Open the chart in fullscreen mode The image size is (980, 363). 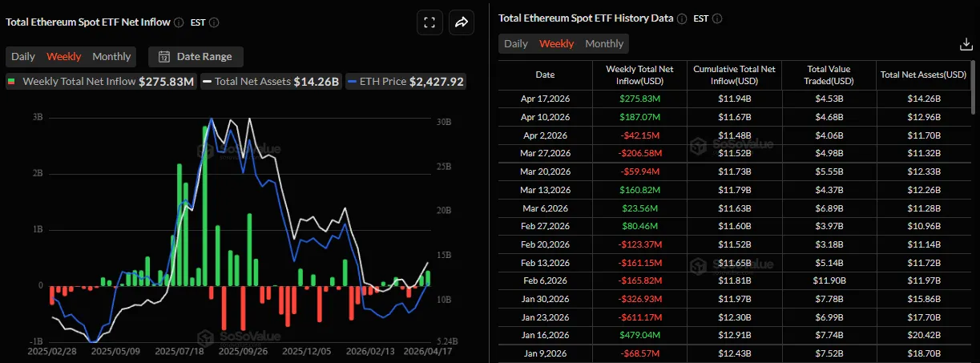430,22
